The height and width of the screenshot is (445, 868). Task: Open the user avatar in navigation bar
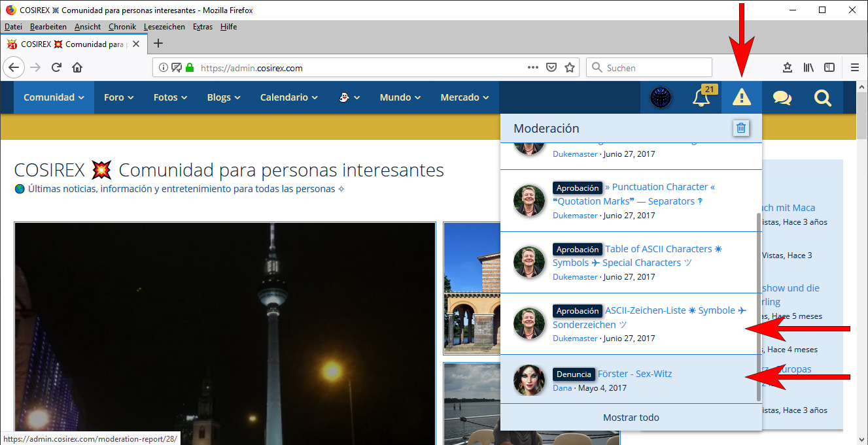pos(661,98)
